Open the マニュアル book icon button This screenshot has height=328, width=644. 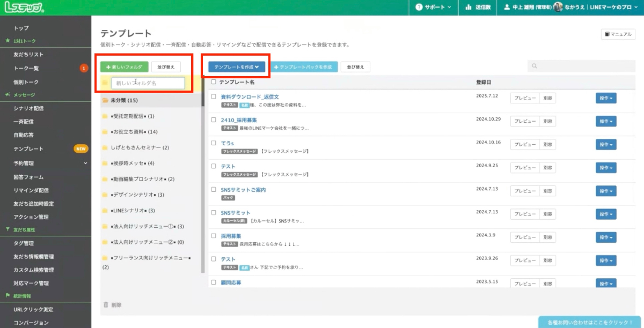(618, 34)
